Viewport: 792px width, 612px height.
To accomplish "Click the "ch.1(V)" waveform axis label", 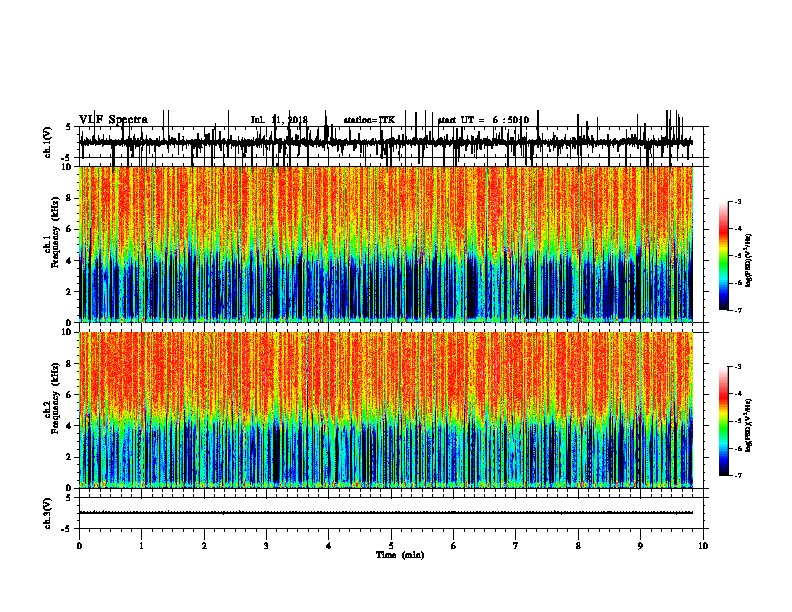I will coord(47,141).
